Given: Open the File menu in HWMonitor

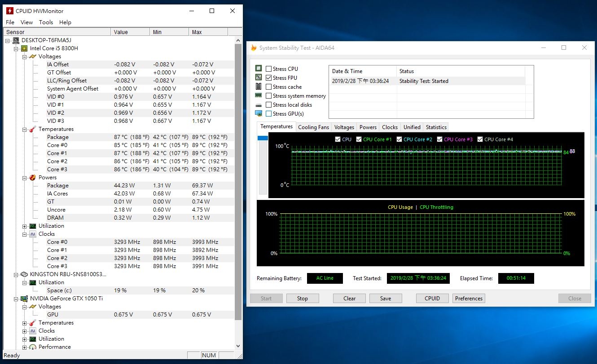Looking at the screenshot, I should (10, 22).
